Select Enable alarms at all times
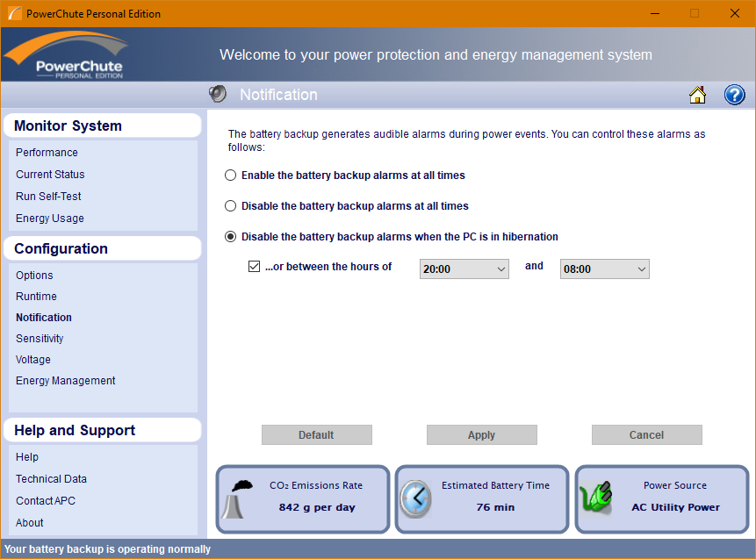Image resolution: width=756 pixels, height=559 pixels. [230, 176]
